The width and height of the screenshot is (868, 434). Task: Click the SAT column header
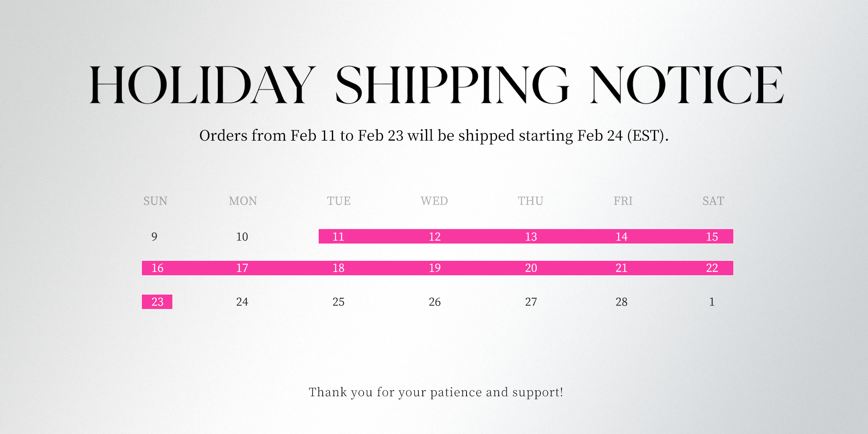pyautogui.click(x=713, y=201)
